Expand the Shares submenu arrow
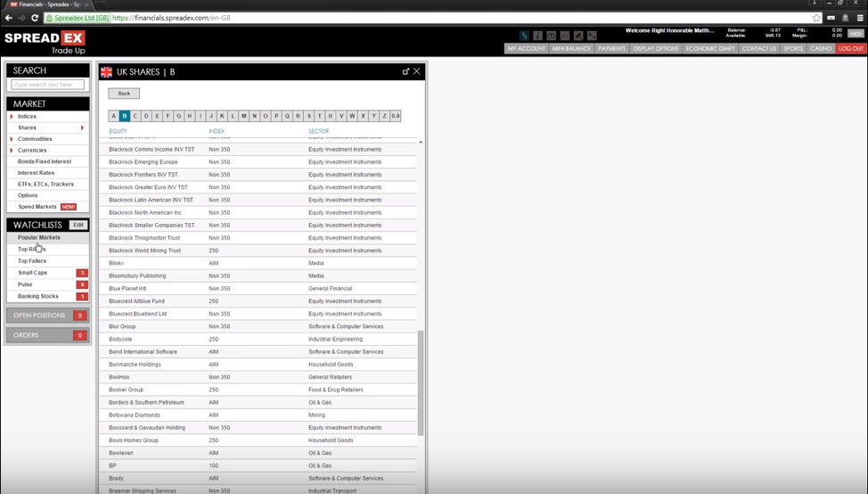Viewport: 868px width, 494px height. pos(83,128)
